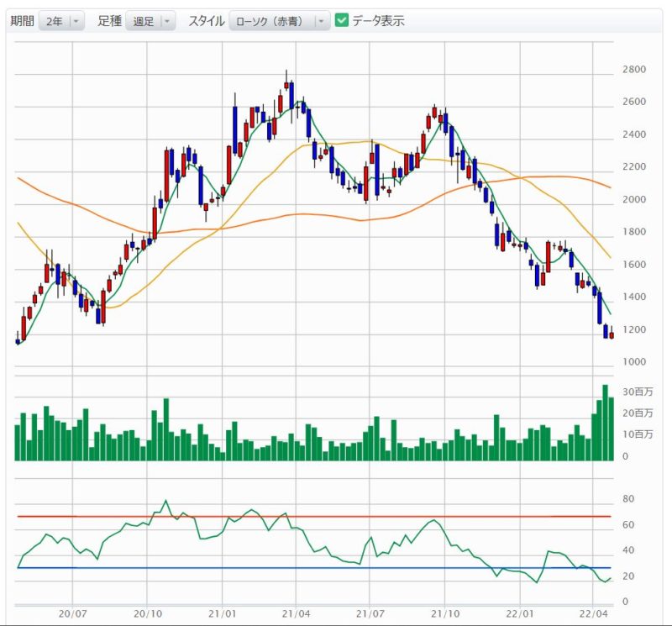Click the blue oversold line in the oscillator panel
The width and height of the screenshot is (672, 626).
click(x=336, y=568)
